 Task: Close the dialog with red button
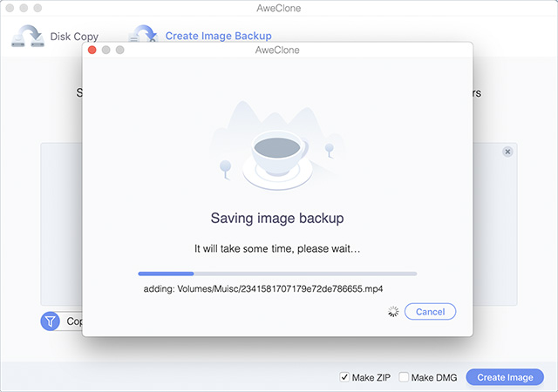pyautogui.click(x=92, y=50)
